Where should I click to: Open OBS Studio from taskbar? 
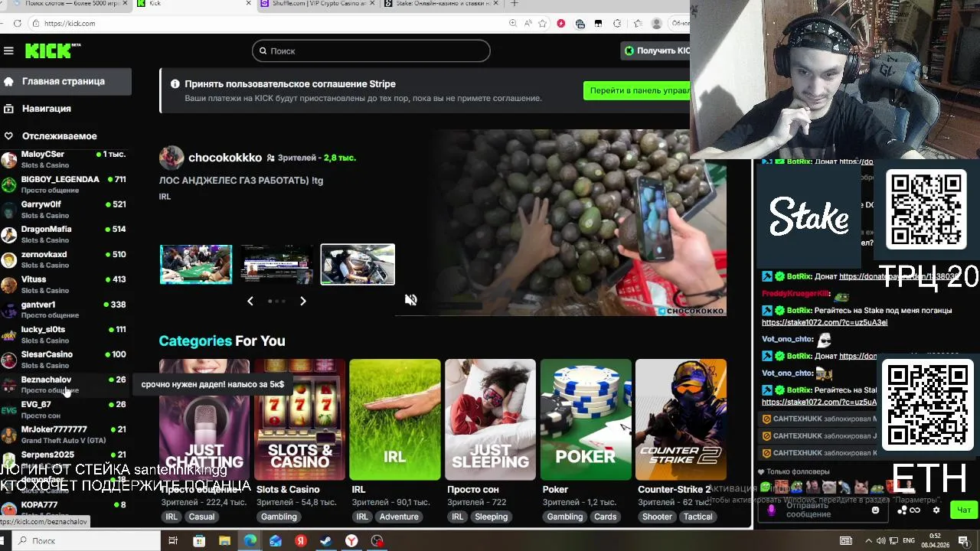(x=377, y=541)
